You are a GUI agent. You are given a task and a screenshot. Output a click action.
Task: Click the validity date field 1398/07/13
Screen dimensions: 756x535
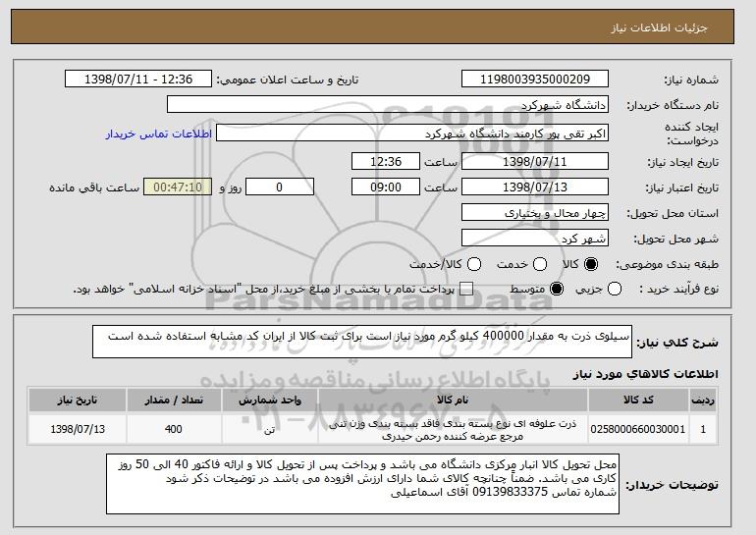[x=535, y=187]
